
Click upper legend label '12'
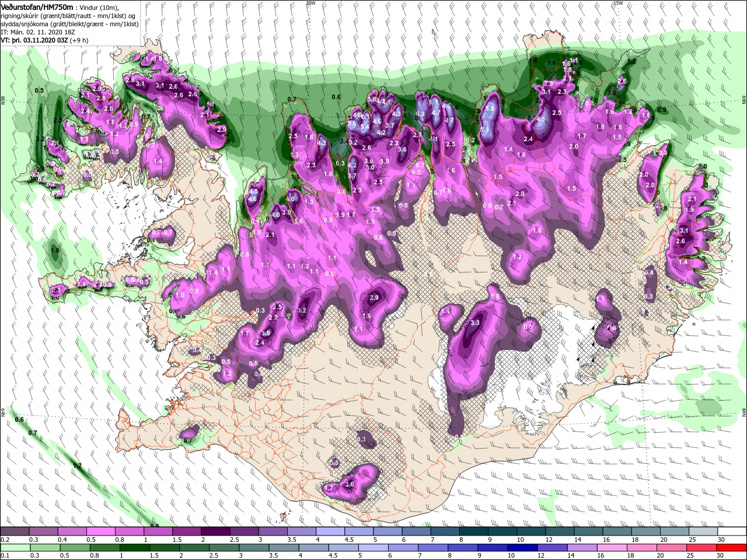tap(549, 540)
